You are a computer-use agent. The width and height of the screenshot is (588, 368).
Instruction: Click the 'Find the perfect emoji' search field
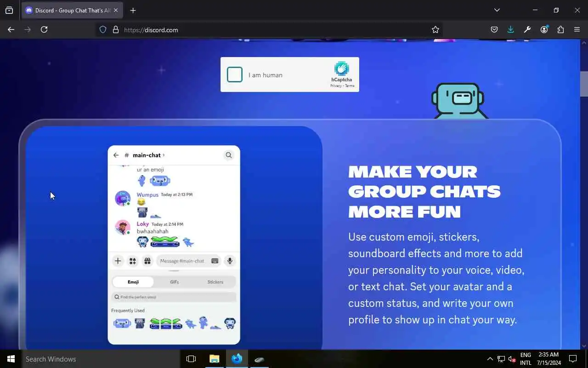[x=174, y=297]
